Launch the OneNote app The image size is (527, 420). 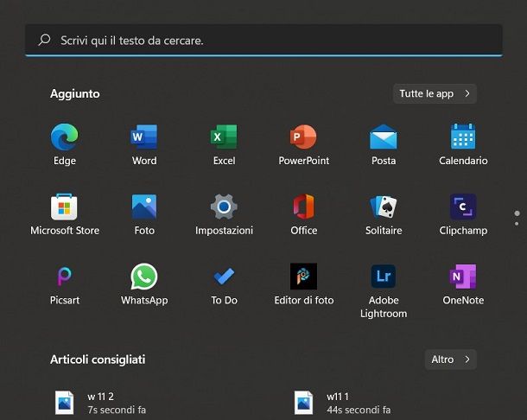click(463, 284)
